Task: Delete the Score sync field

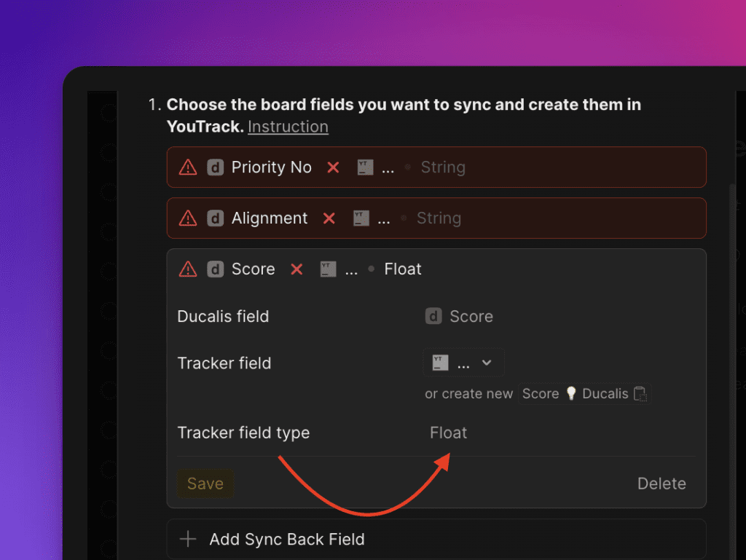Action: click(x=661, y=484)
